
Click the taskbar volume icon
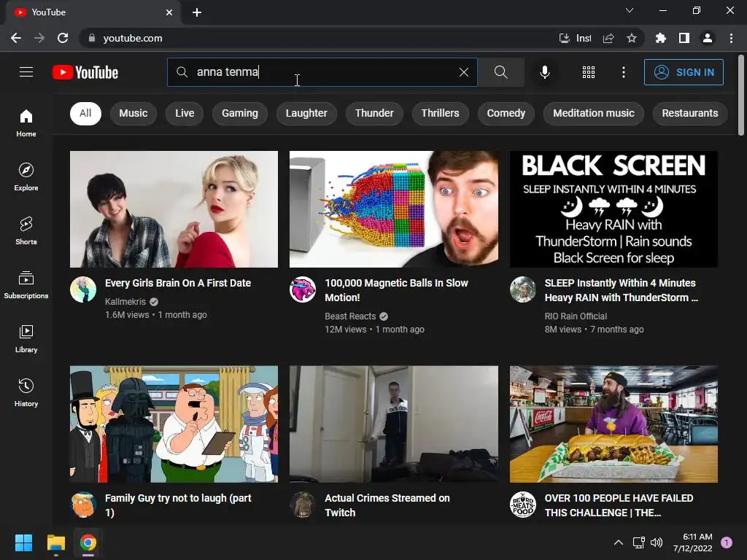point(657,542)
